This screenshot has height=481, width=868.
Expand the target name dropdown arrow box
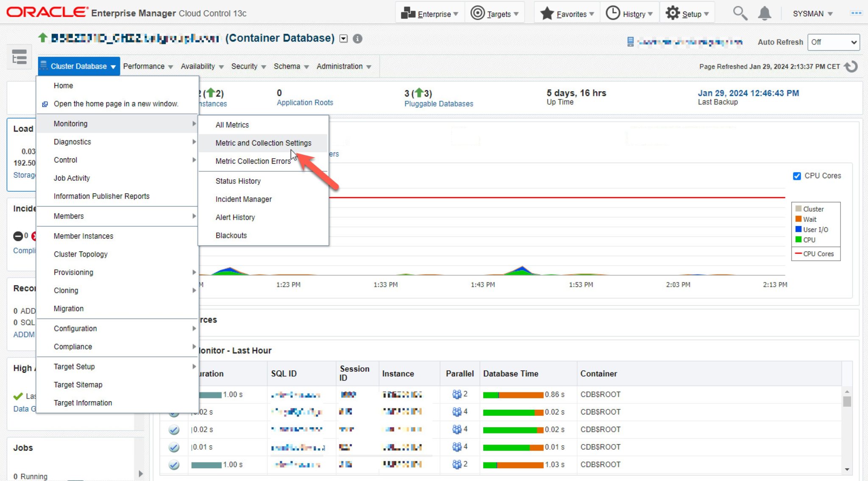point(344,39)
